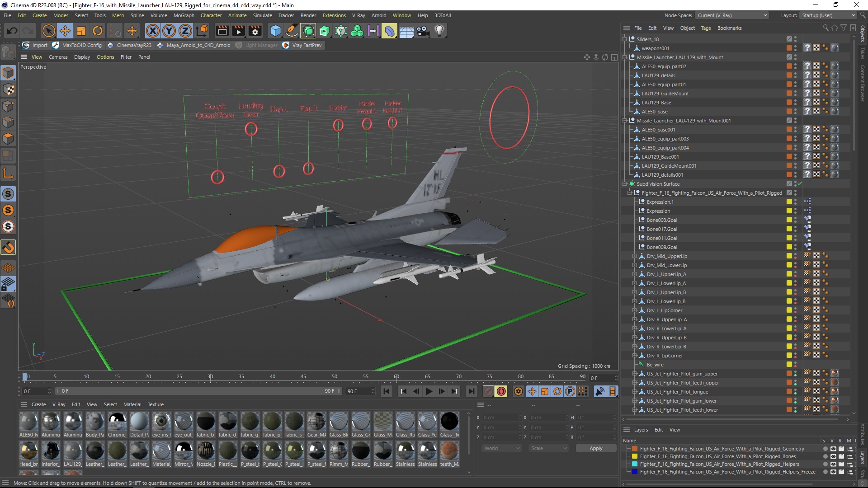This screenshot has width=868, height=488.
Task: Toggle Geometry layer visibility eye
Action: (833, 449)
